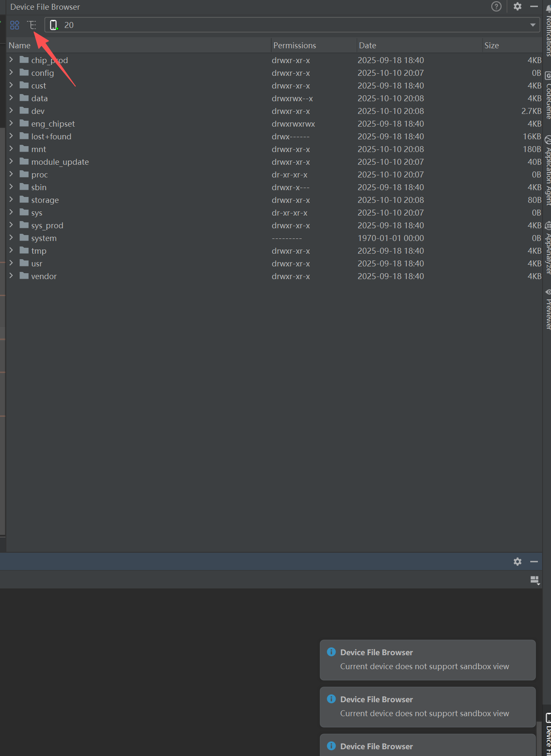Sort by the Date column header
The width and height of the screenshot is (551, 756).
(367, 45)
